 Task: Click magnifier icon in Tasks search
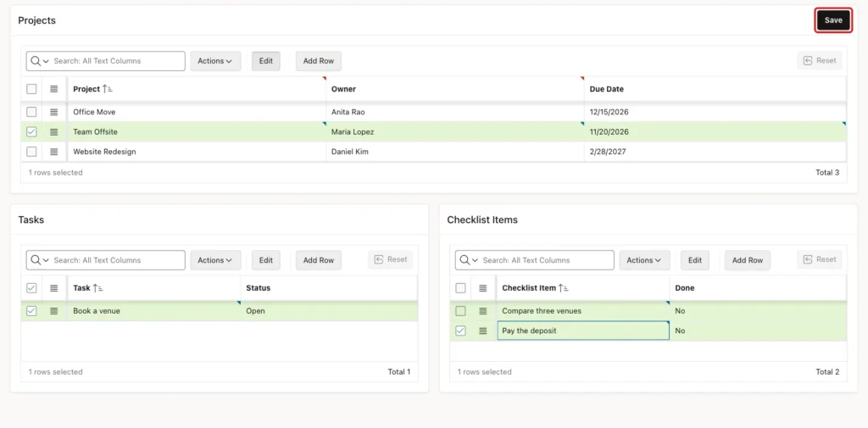36,260
